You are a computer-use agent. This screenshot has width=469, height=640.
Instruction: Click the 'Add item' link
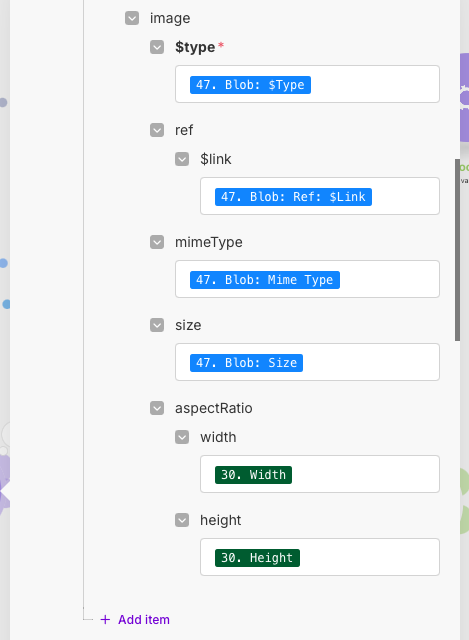tap(144, 620)
